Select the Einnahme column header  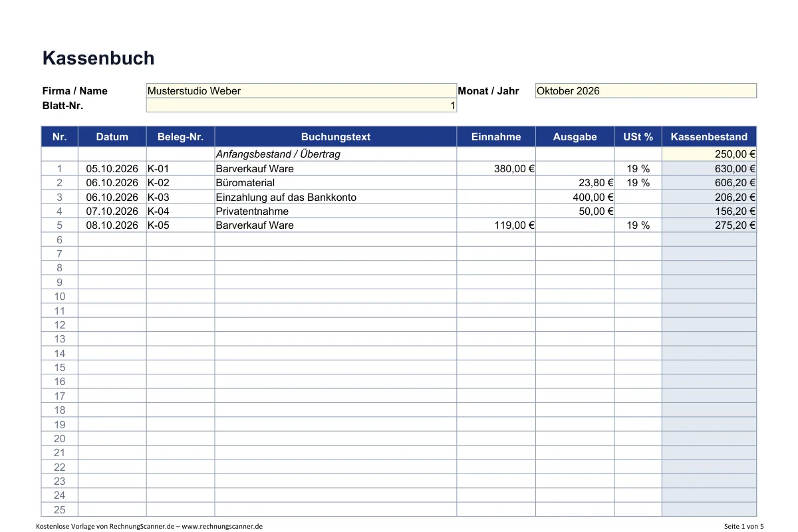click(x=496, y=137)
